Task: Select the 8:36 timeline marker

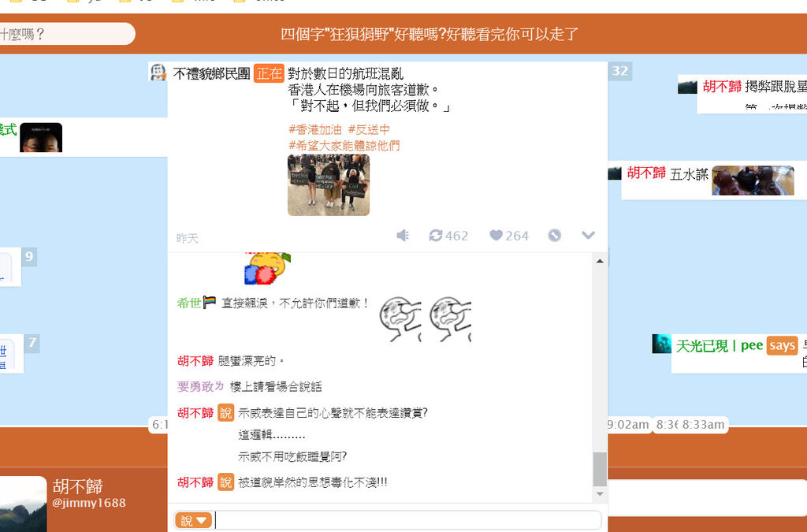Action: [667, 425]
